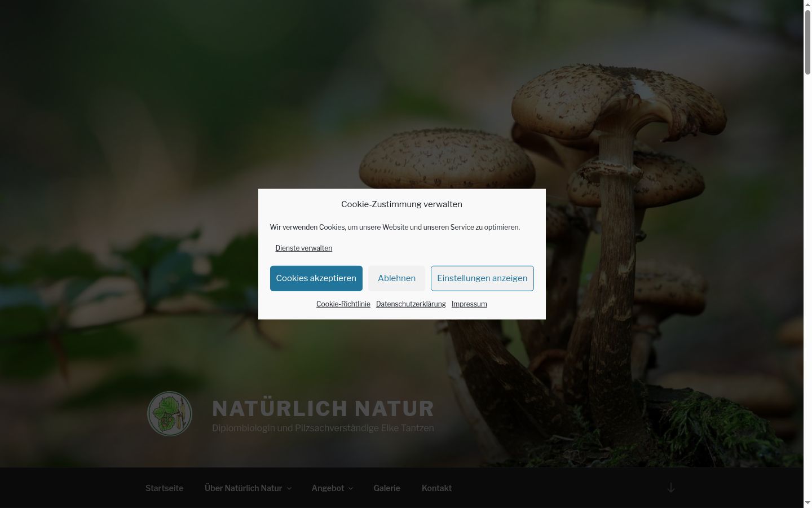Click the text 'Wir verwenden Cookies' sentence

tap(395, 227)
